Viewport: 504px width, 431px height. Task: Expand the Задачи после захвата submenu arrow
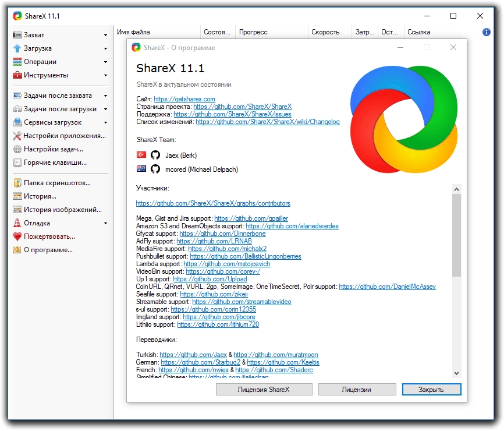click(x=105, y=96)
